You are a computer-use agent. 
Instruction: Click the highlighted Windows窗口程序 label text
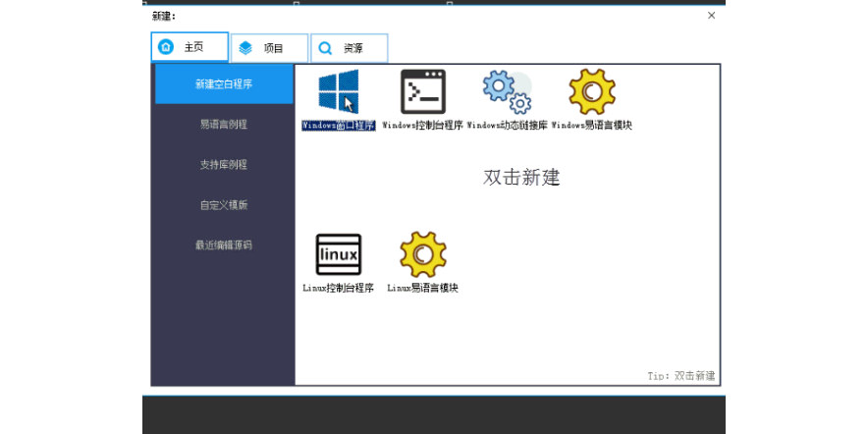(339, 126)
